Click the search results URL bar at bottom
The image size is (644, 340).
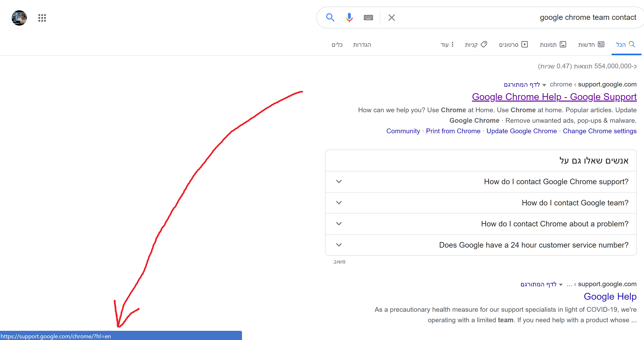(121, 336)
